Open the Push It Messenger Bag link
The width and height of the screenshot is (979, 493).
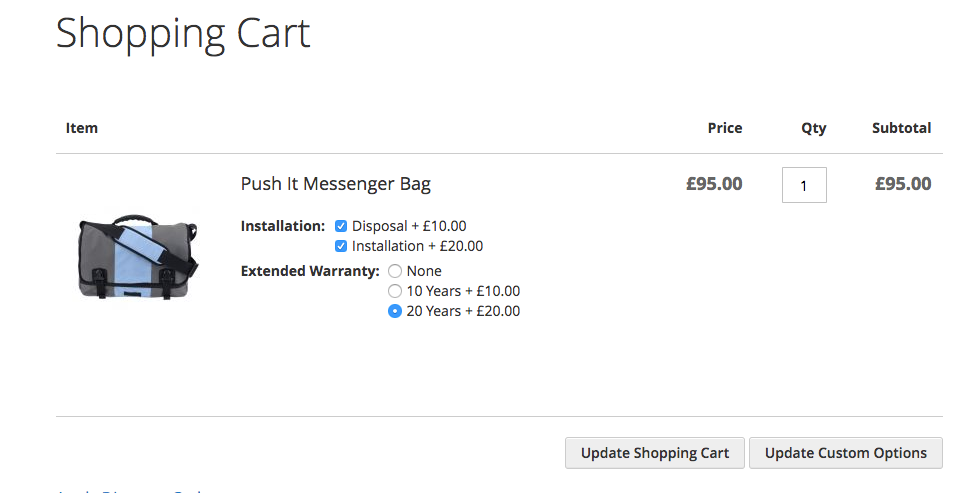point(335,184)
